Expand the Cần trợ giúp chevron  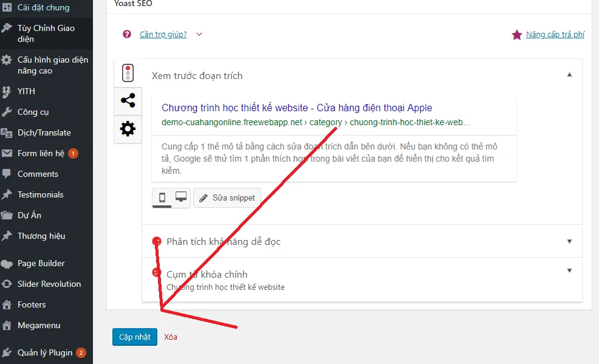click(x=199, y=35)
